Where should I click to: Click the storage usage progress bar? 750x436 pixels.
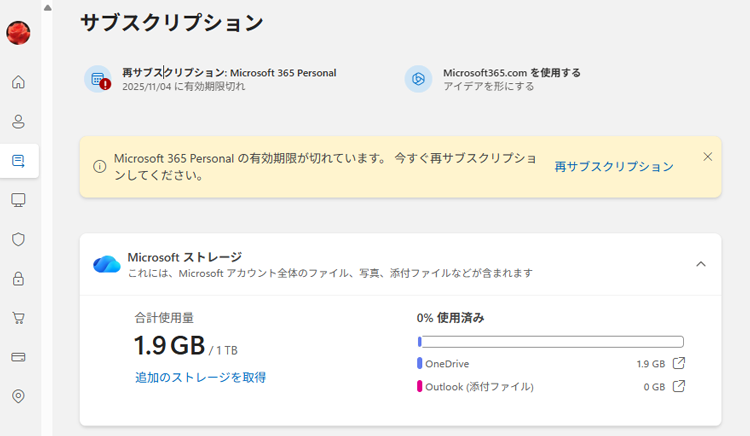[x=551, y=342]
